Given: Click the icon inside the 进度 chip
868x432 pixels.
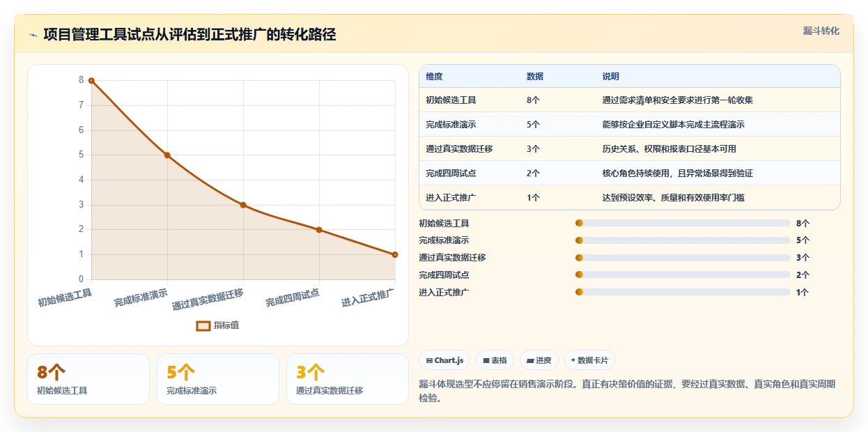Looking at the screenshot, I should [x=530, y=360].
